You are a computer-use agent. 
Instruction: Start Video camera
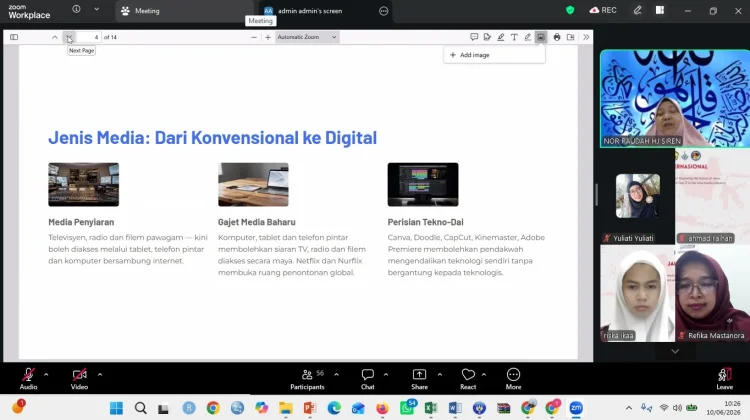(79, 379)
